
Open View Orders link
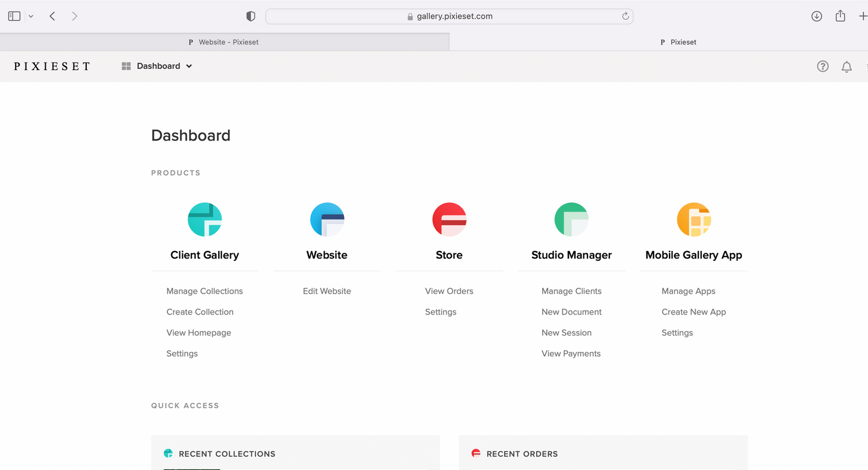point(449,291)
